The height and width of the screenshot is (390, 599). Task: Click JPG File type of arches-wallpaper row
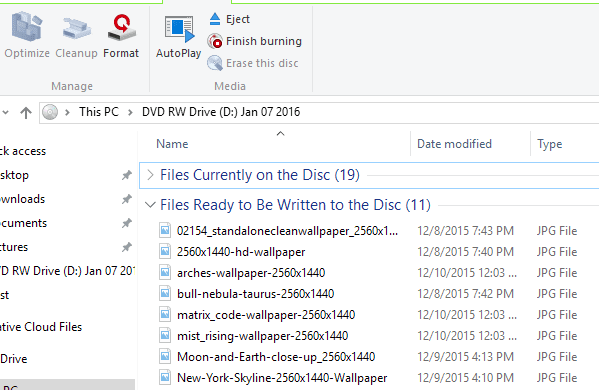point(557,273)
